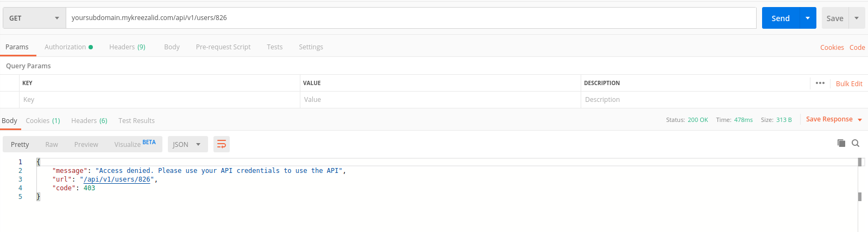The height and width of the screenshot is (232, 868).
Task: Click the Send button
Action: pyautogui.click(x=781, y=18)
